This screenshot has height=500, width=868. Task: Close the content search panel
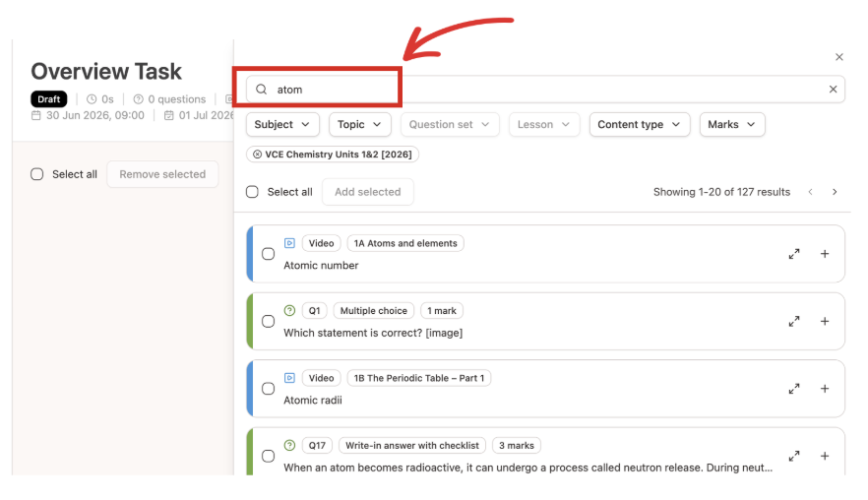click(838, 57)
